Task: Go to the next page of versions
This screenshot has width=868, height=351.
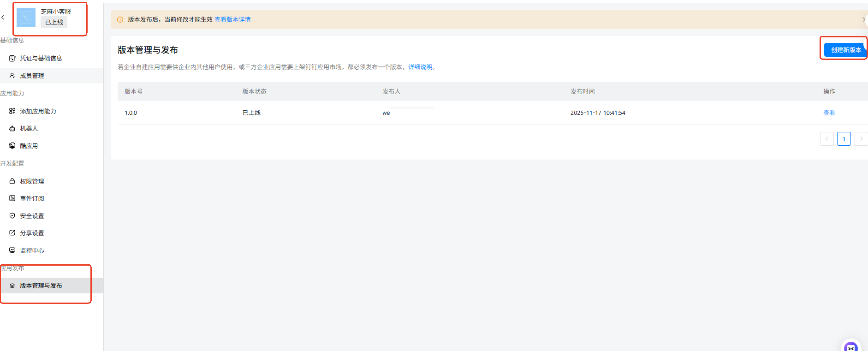Action: (x=861, y=139)
